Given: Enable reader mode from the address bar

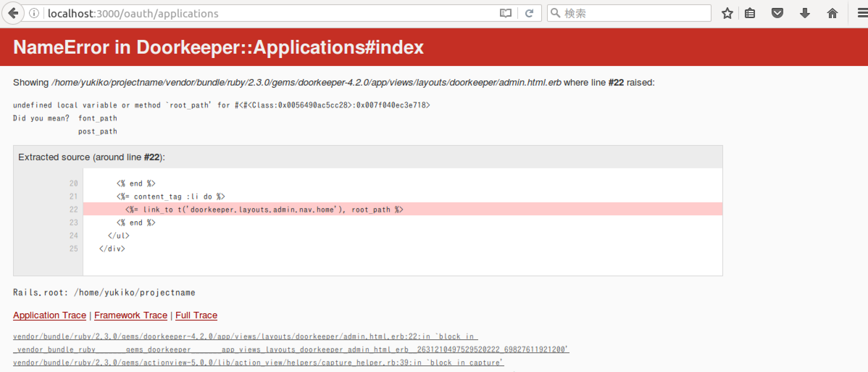Looking at the screenshot, I should pyautogui.click(x=505, y=13).
